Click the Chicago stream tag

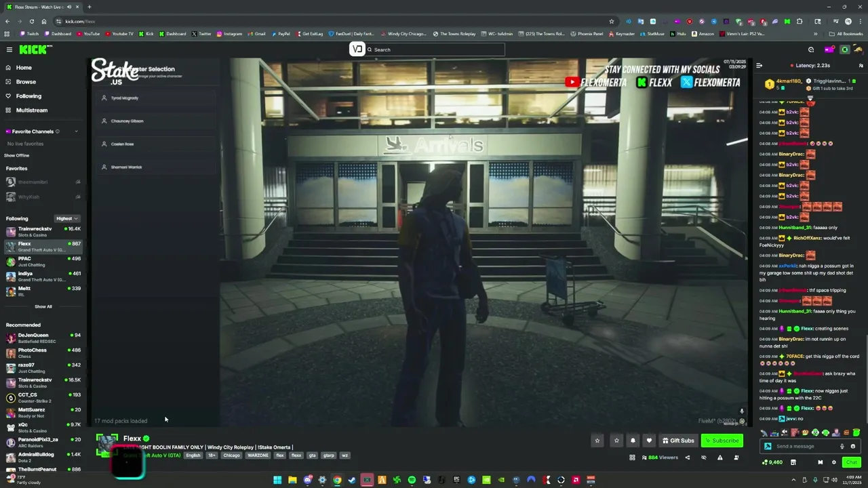point(231,455)
